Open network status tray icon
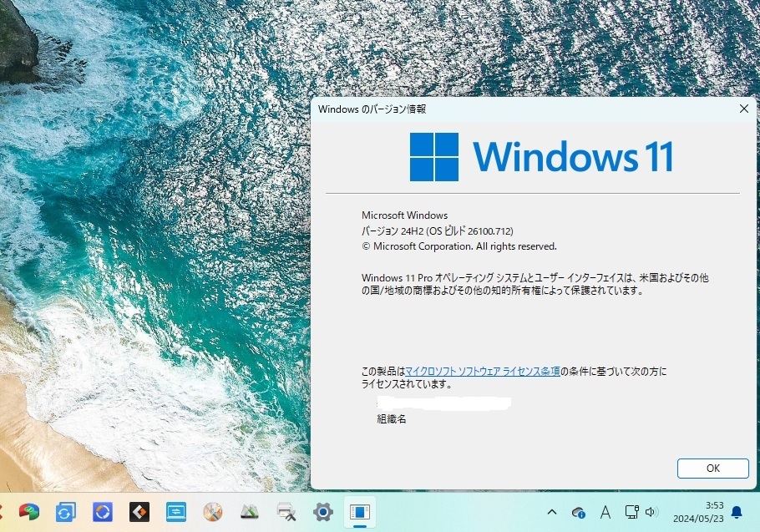Image resolution: width=760 pixels, height=532 pixels. (x=631, y=512)
